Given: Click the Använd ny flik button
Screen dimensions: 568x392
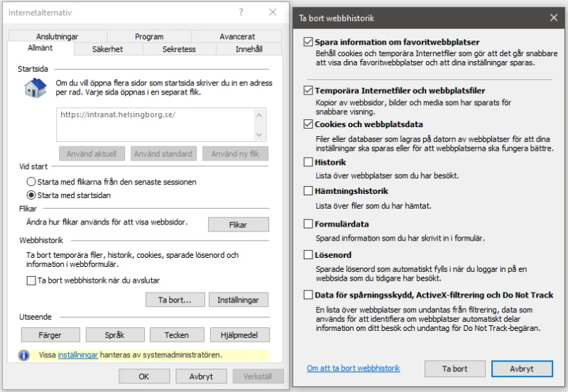Looking at the screenshot, I should tap(236, 153).
